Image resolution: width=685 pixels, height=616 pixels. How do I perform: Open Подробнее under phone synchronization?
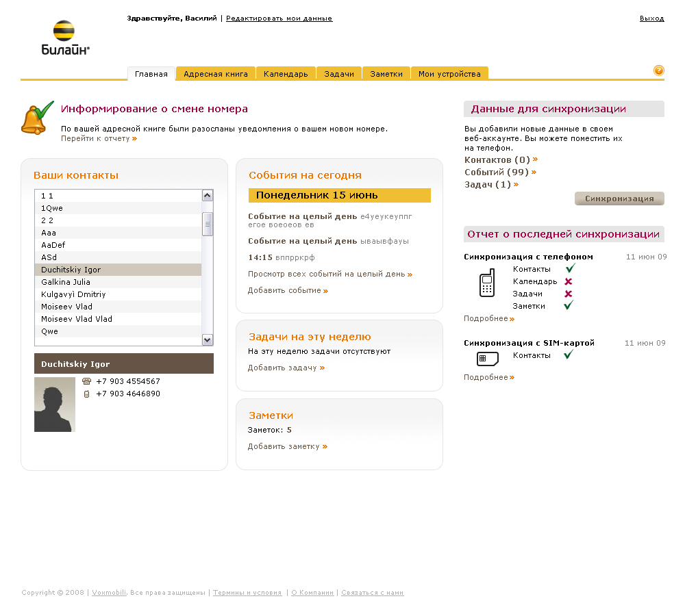tap(489, 319)
